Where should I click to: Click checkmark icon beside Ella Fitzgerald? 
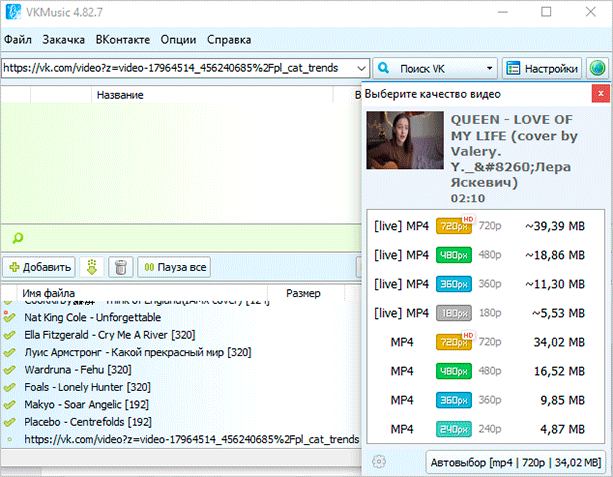click(9, 335)
